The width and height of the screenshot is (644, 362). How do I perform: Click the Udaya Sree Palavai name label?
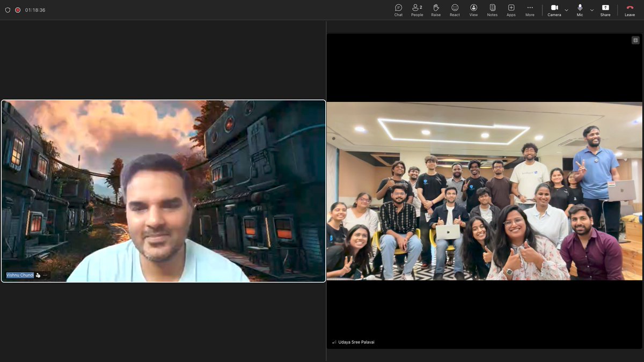(x=356, y=342)
